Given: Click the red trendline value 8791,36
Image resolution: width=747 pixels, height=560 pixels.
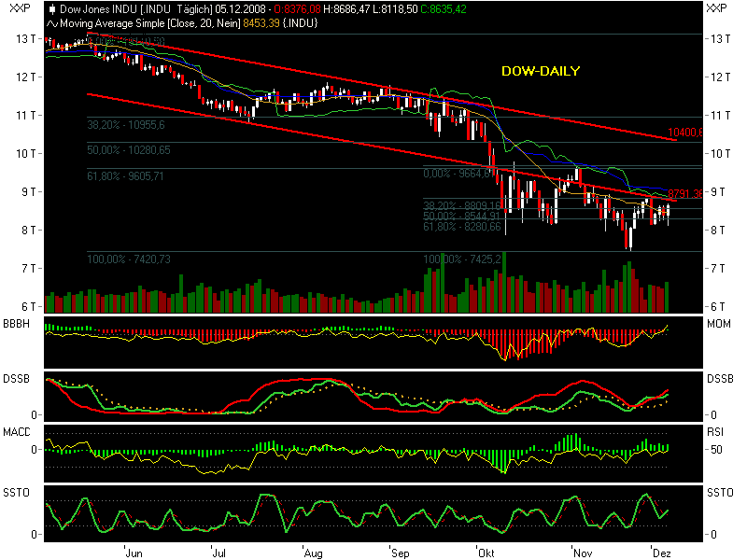Looking at the screenshot, I should point(685,194).
